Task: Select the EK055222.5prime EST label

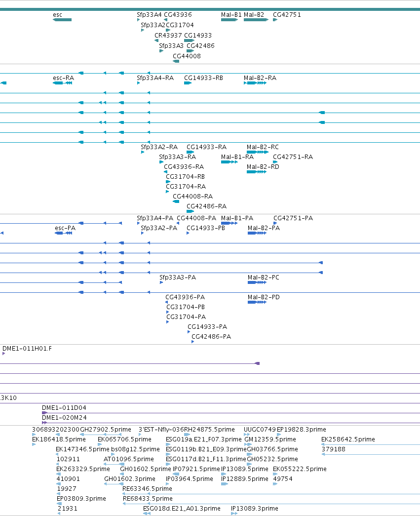Action: [300, 469]
